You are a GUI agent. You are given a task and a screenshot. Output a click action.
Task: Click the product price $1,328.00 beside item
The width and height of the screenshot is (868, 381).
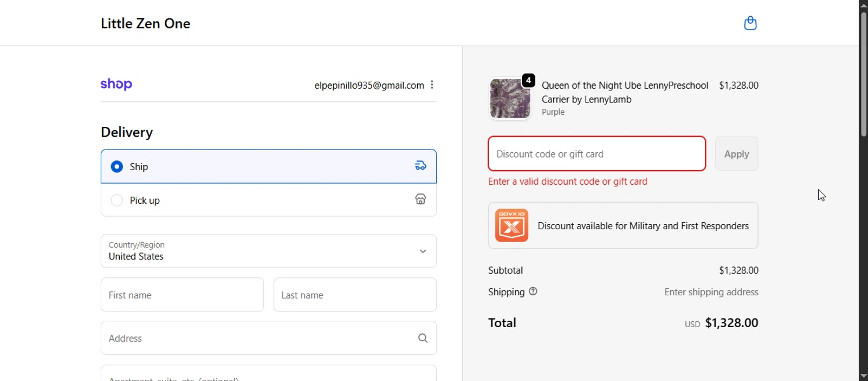coord(738,85)
